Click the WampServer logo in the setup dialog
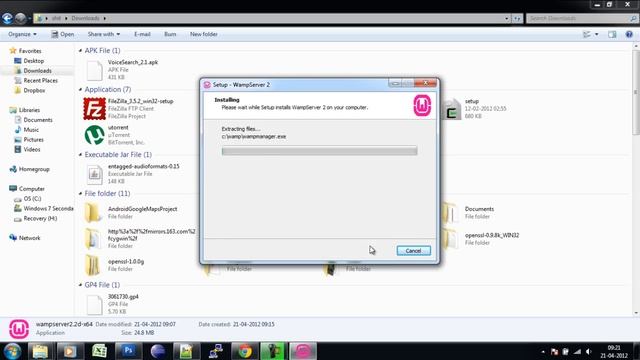 point(422,105)
